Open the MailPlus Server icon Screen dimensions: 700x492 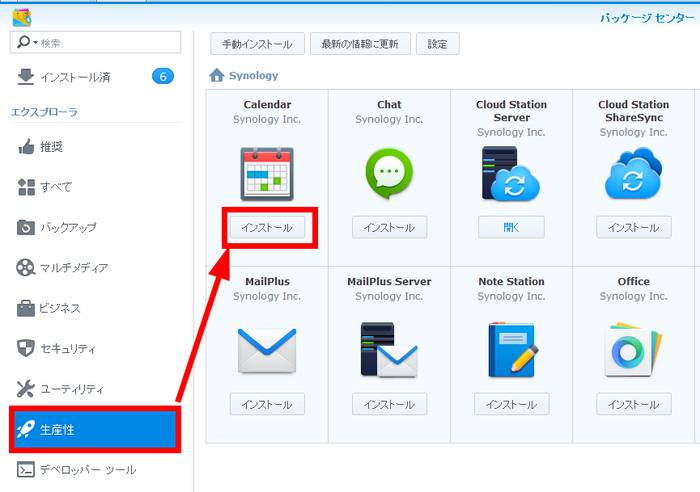pyautogui.click(x=389, y=350)
